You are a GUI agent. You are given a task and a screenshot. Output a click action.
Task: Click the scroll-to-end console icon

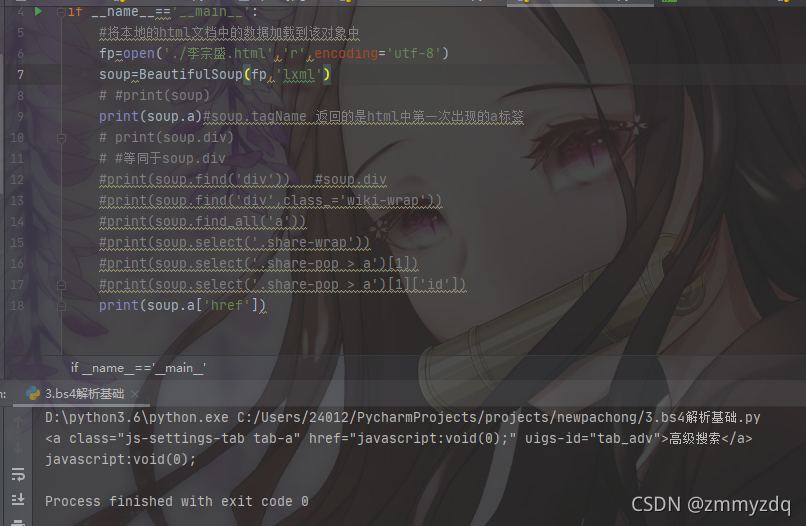18,499
